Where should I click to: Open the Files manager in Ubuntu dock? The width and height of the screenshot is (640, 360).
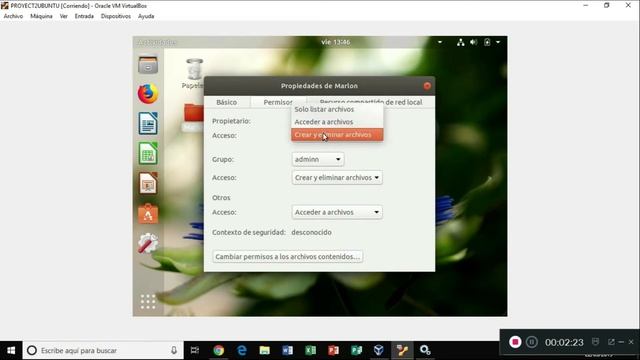click(148, 65)
